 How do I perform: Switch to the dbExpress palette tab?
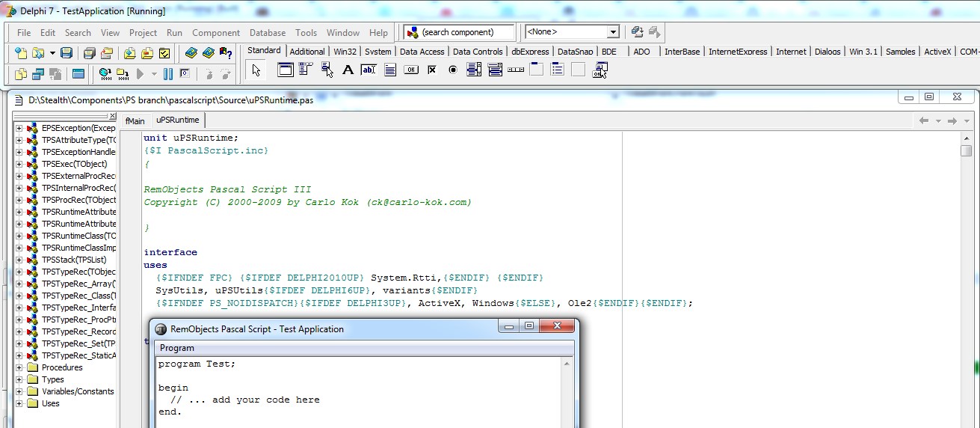pyautogui.click(x=530, y=52)
